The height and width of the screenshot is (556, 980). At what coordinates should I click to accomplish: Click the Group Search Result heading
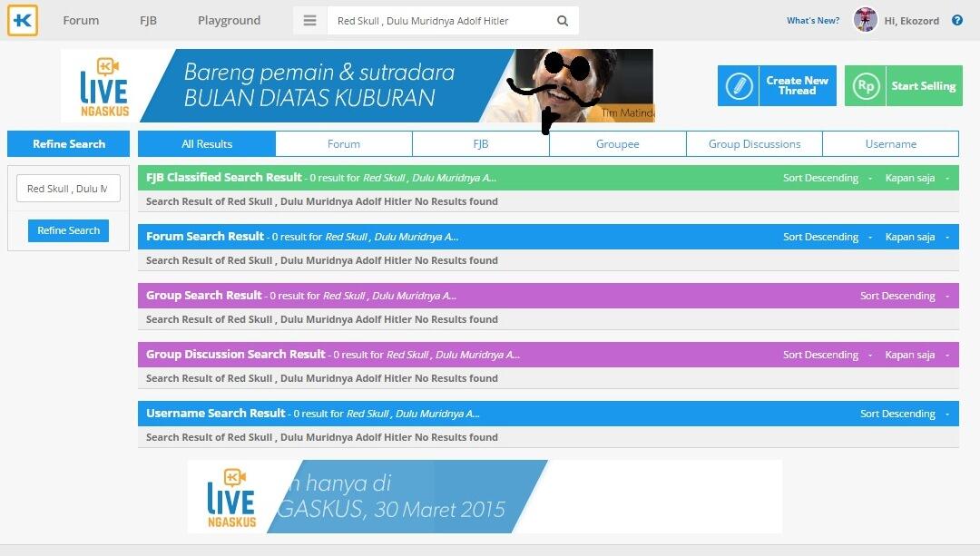[x=204, y=295]
